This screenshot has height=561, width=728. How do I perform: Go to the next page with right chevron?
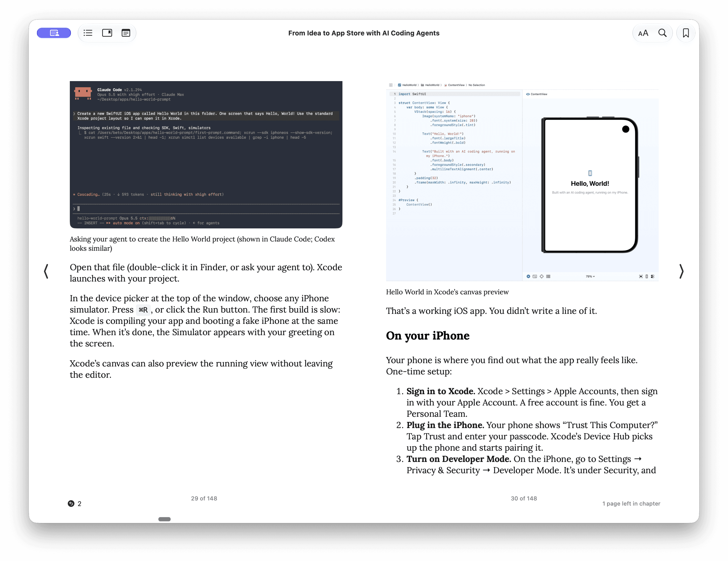[x=681, y=271]
